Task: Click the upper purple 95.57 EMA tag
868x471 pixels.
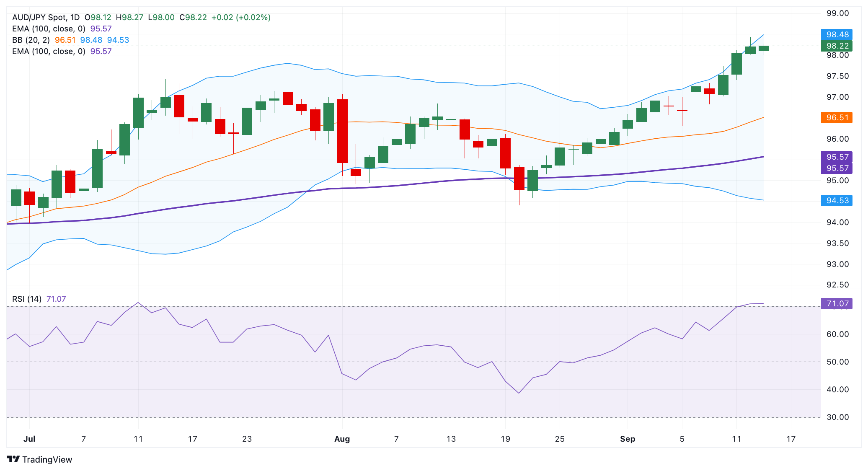Action: click(837, 157)
